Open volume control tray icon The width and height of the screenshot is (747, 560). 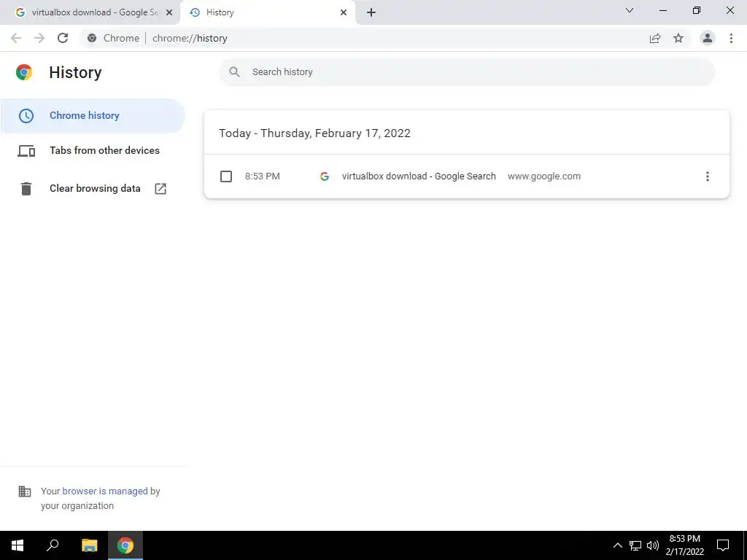[x=653, y=545]
